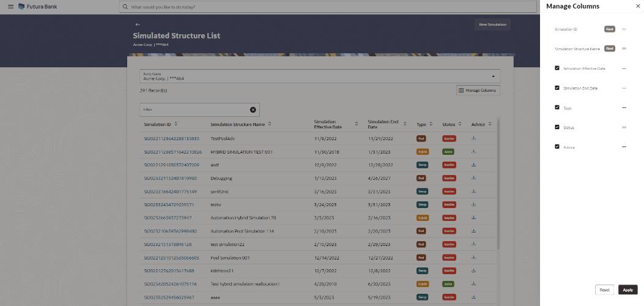Viewport: 644px width, 306px height.
Task: Download advice for kshhsww21 row
Action: (473, 271)
